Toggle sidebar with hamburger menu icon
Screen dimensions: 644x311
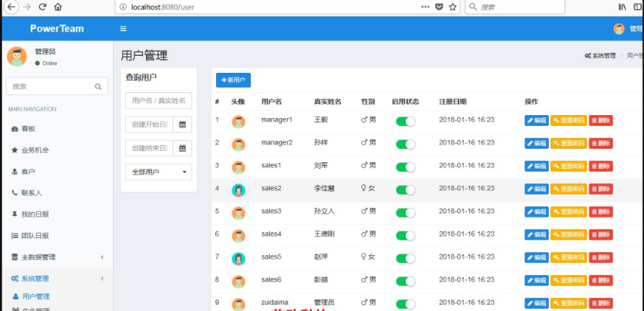123,29
